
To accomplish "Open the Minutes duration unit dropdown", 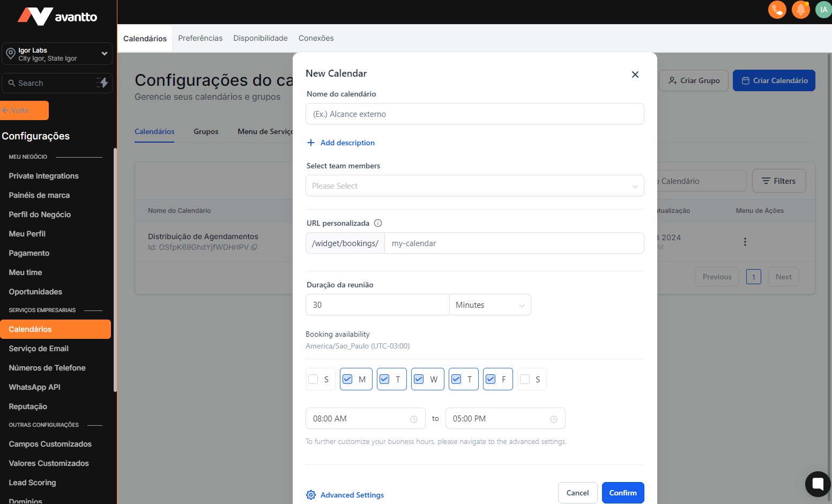I will click(489, 305).
